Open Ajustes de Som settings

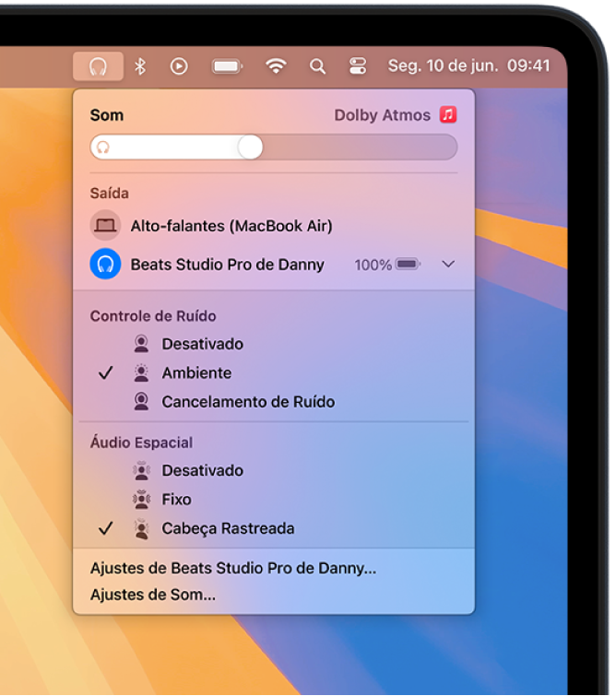click(153, 595)
